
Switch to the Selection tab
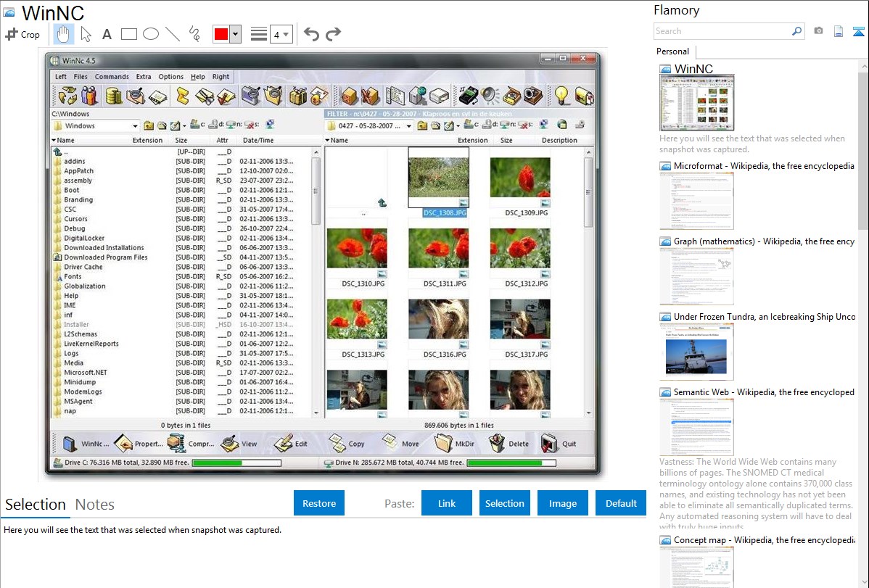point(36,505)
